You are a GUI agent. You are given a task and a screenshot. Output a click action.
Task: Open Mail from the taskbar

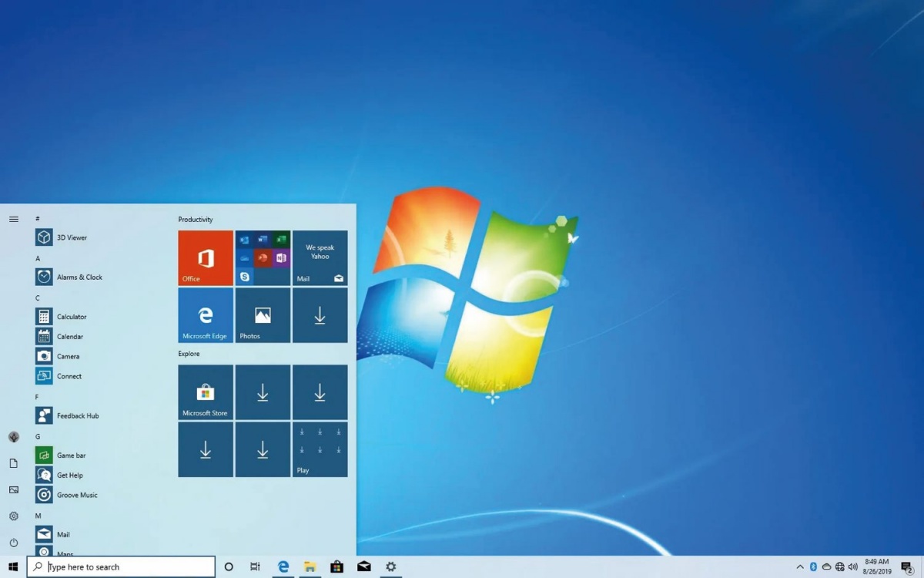click(x=364, y=567)
